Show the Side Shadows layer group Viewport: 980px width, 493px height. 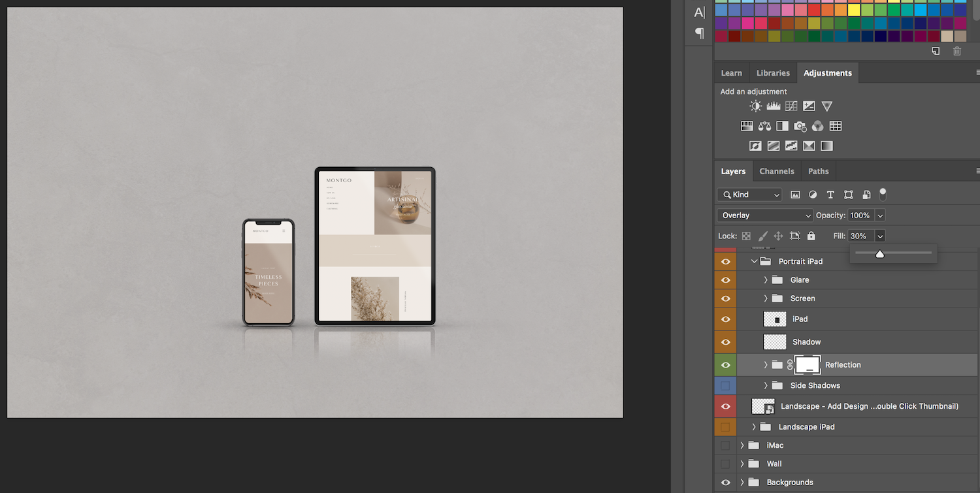pyautogui.click(x=725, y=386)
